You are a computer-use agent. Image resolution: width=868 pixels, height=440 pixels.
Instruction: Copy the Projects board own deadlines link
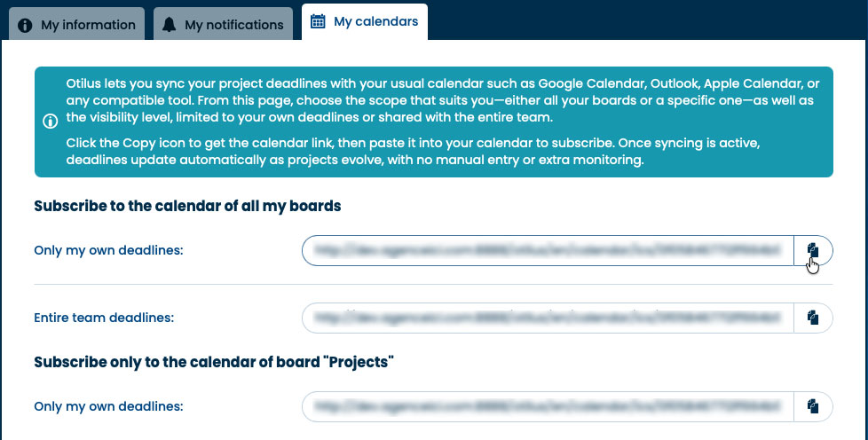(812, 406)
